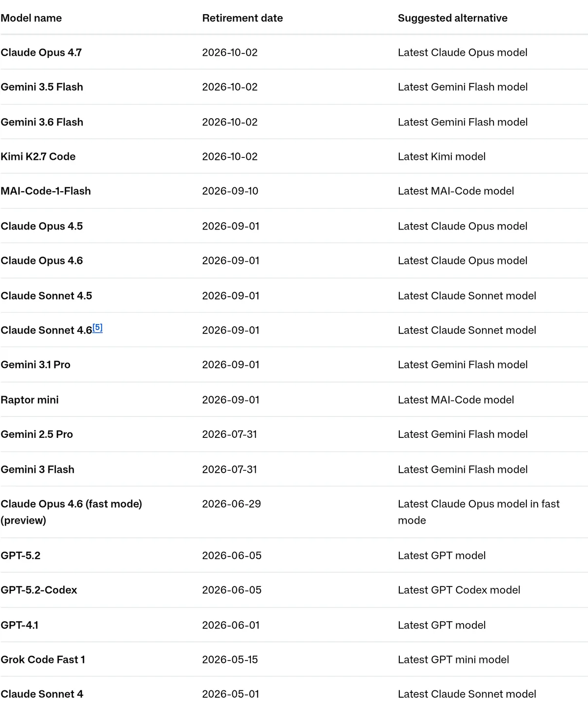Click the 'Gemini 3 Flash' model name

(38, 469)
